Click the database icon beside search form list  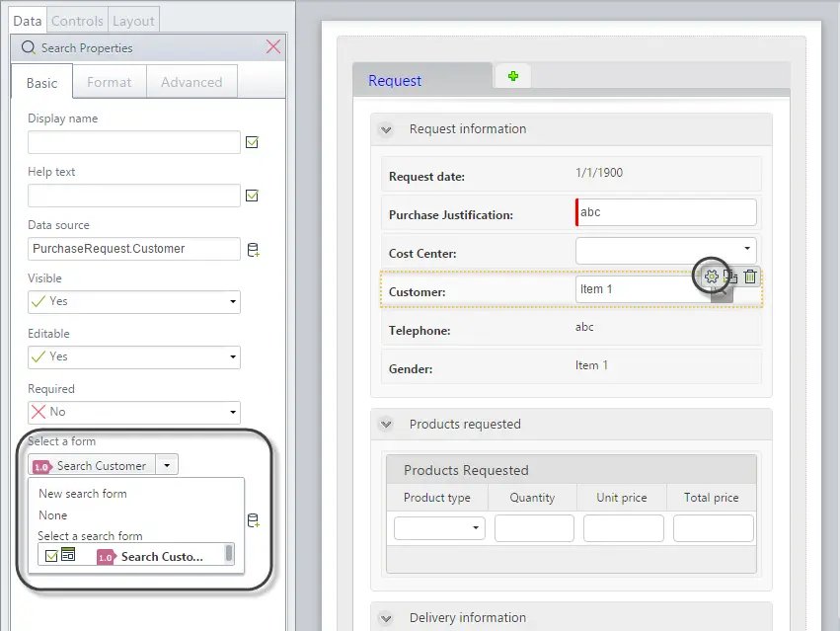coord(253,520)
